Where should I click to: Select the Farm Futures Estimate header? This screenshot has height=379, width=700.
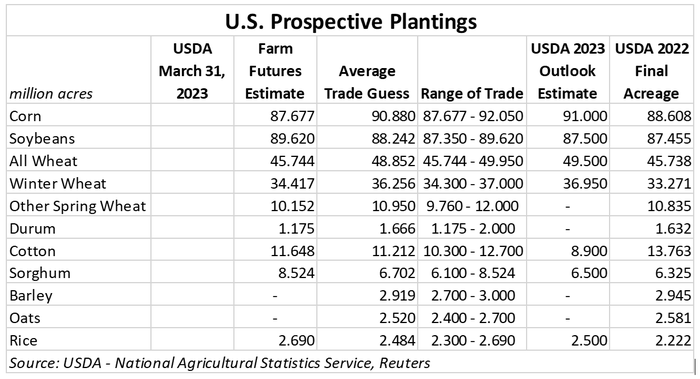pos(275,71)
